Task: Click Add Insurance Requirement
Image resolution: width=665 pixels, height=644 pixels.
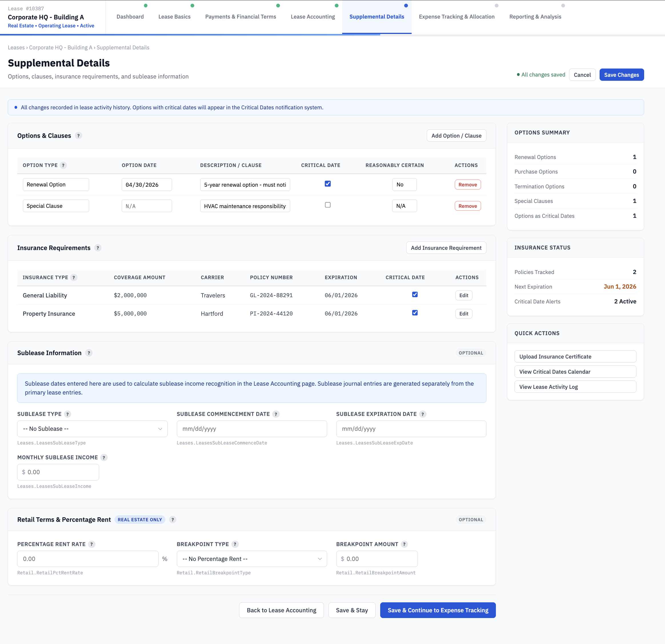Action: (446, 247)
